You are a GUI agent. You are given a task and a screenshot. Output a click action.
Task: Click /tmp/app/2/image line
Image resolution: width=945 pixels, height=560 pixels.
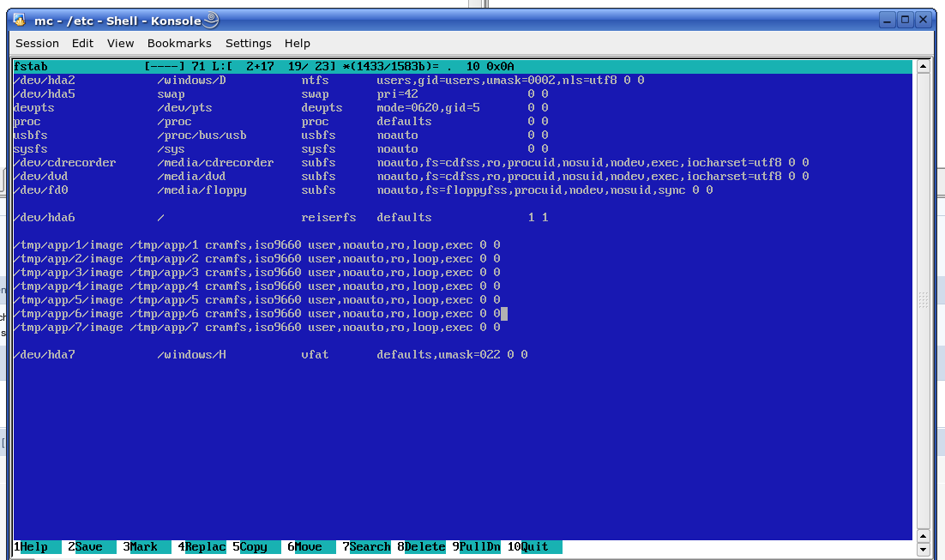(256, 259)
